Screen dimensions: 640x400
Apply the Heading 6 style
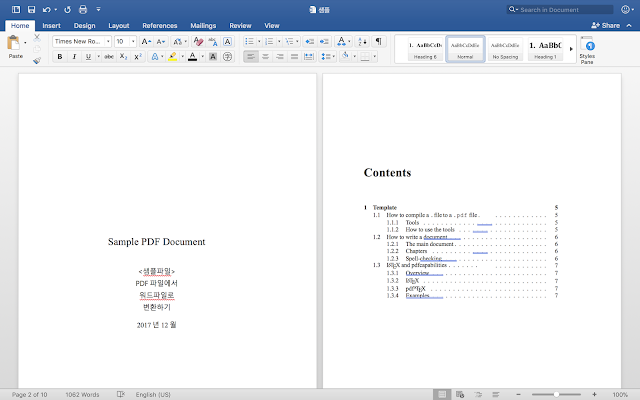[x=425, y=49]
